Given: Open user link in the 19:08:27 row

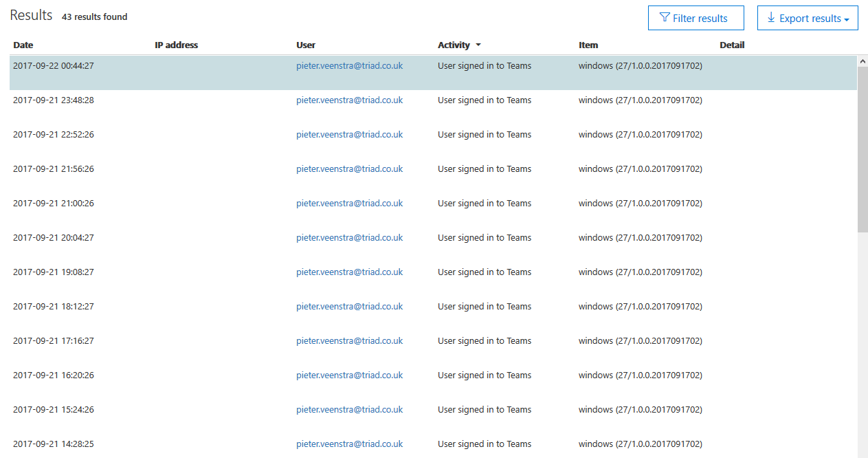Looking at the screenshot, I should point(349,272).
